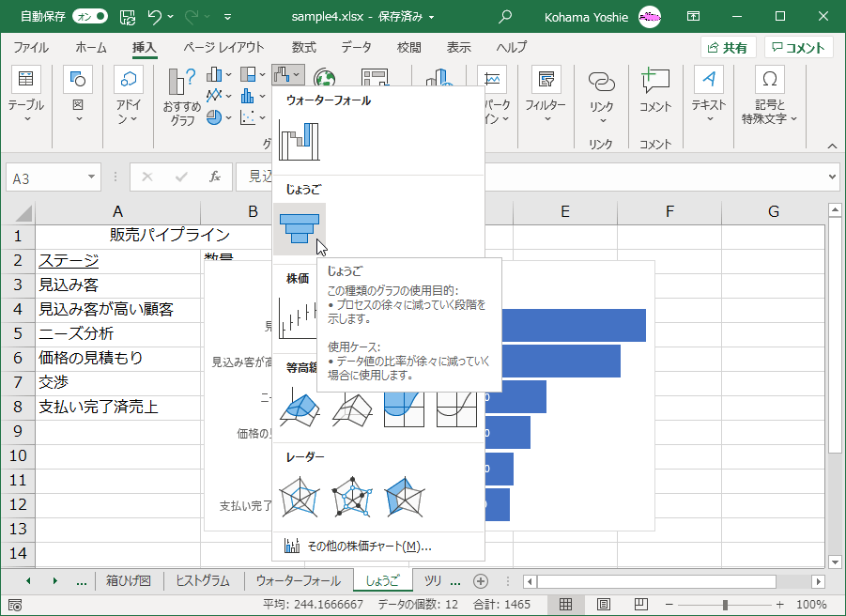Select cell A8 支払い完了済売上

point(117,407)
